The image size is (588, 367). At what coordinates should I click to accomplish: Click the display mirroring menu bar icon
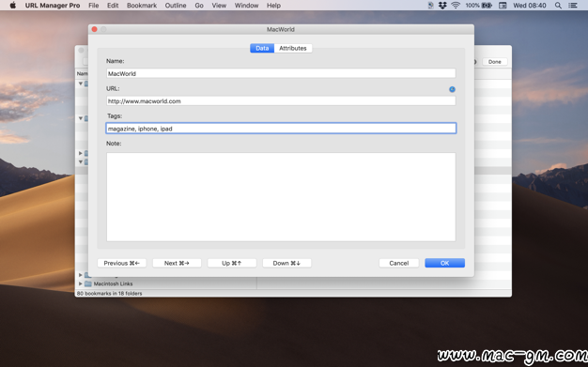tap(503, 6)
